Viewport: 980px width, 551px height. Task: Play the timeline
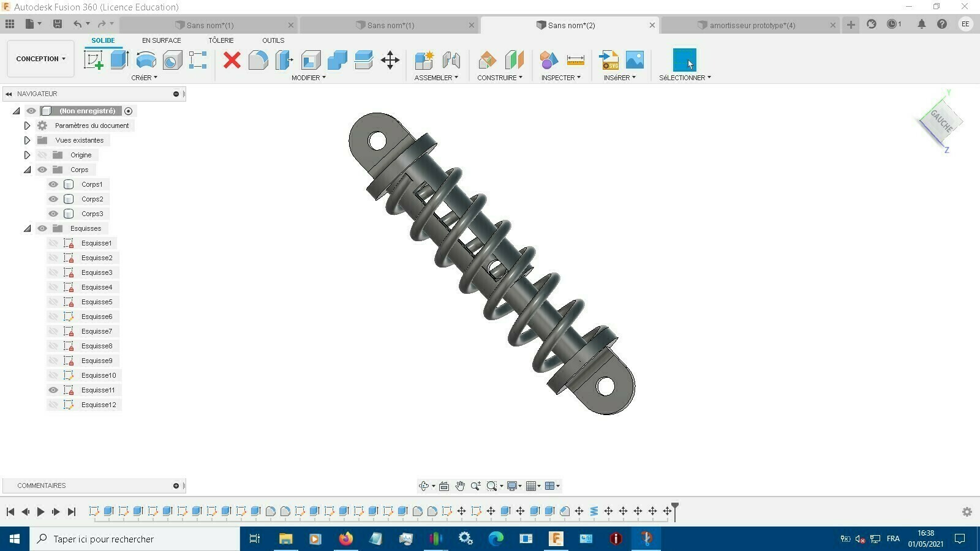[40, 512]
